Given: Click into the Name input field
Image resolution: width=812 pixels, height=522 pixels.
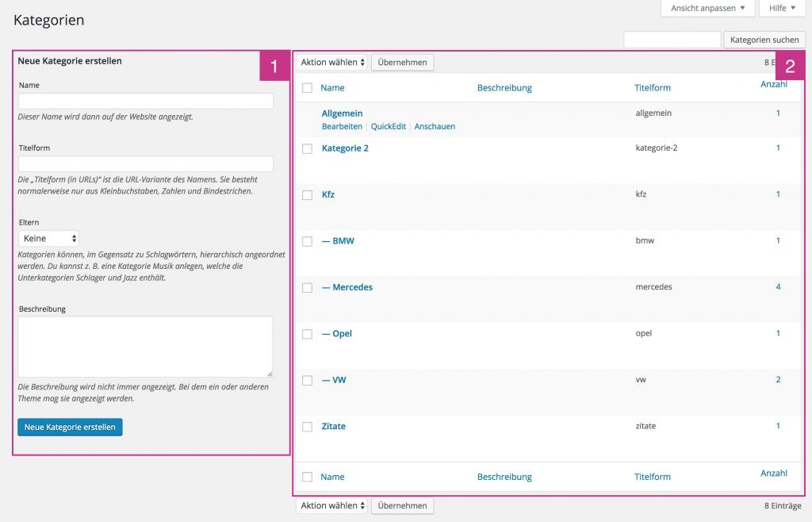Looking at the screenshot, I should [145, 101].
